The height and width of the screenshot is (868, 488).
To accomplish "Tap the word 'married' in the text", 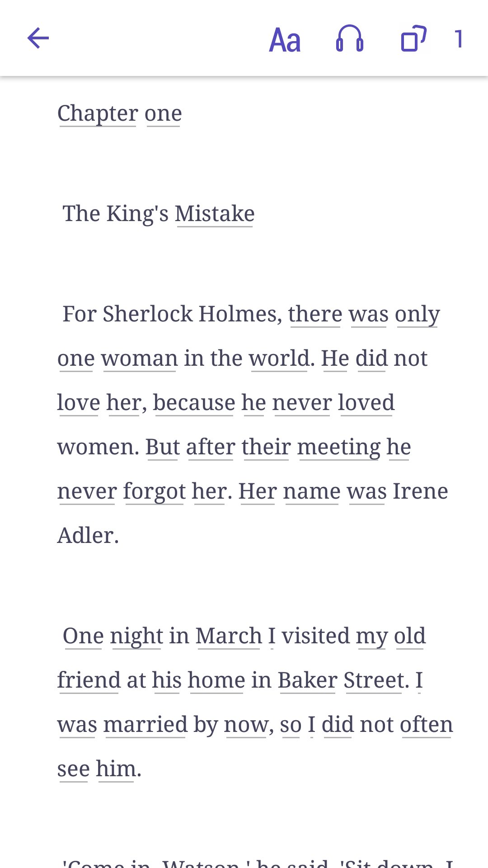I will 145,724.
